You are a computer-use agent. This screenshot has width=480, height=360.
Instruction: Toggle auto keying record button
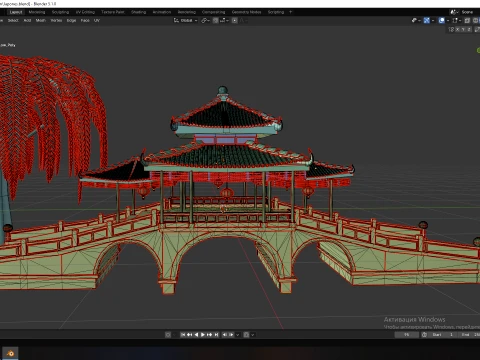[x=168, y=335]
